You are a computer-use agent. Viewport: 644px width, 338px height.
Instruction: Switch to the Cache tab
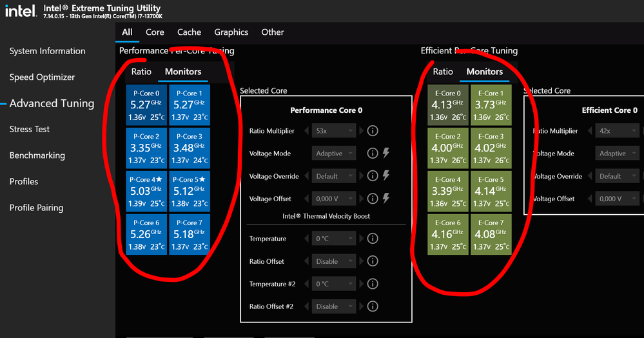click(189, 32)
